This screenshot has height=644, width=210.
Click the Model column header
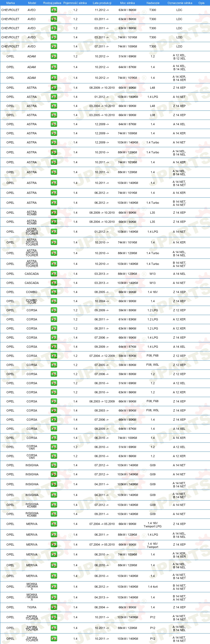(x=32, y=3)
